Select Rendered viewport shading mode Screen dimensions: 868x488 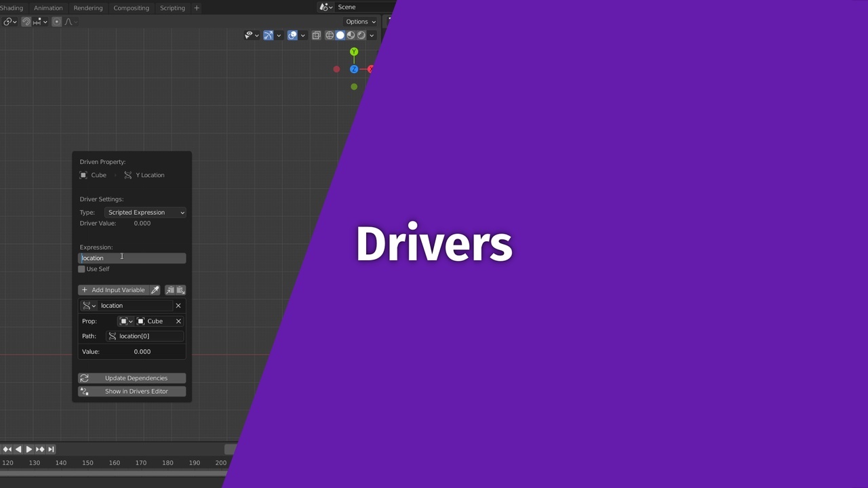coord(361,35)
